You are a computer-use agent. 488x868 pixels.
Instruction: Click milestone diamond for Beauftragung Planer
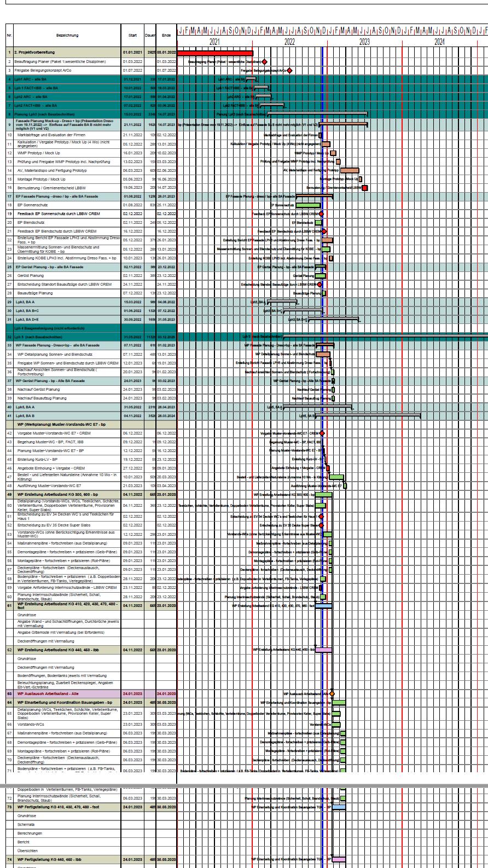tap(264, 62)
